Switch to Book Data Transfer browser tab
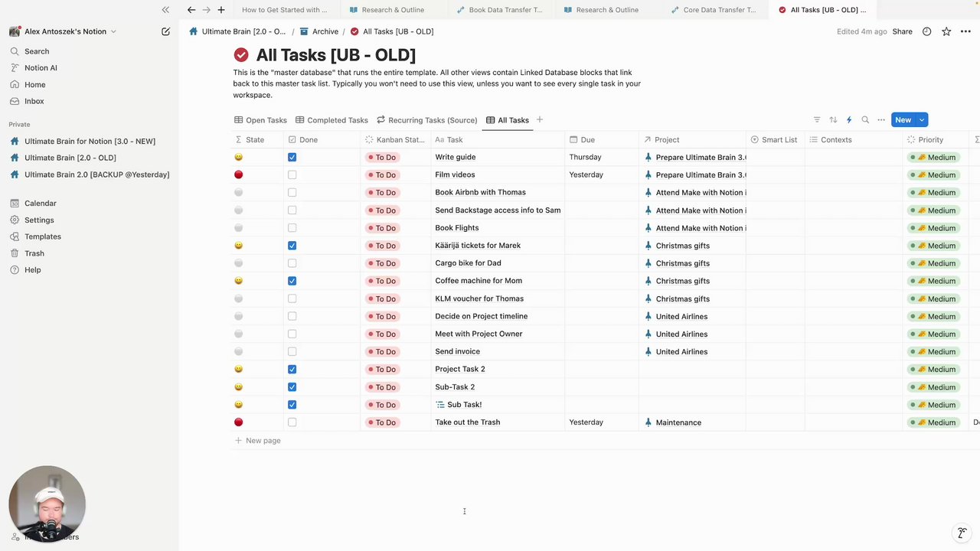 [x=500, y=10]
